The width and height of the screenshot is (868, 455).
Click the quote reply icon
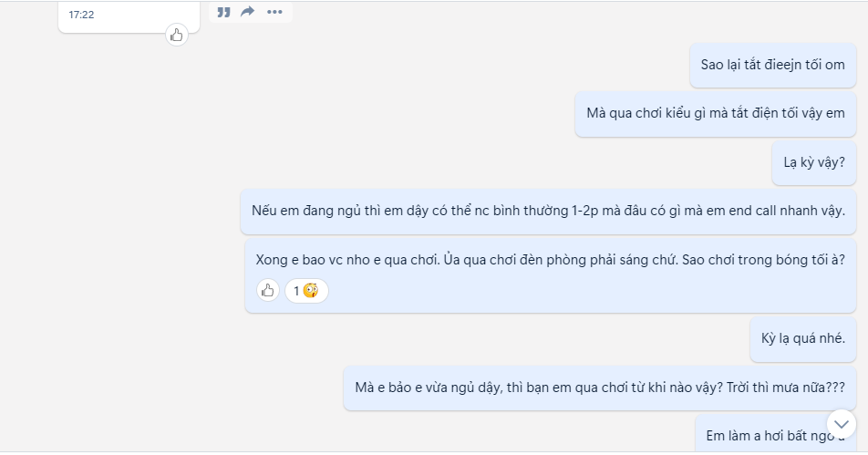tap(223, 12)
